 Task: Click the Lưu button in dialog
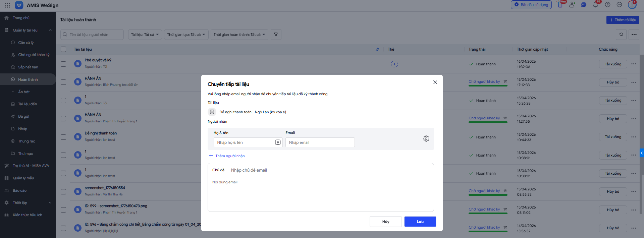(x=420, y=222)
